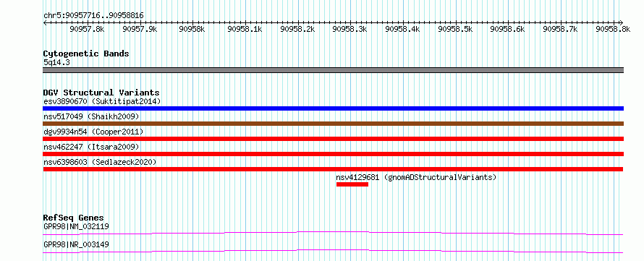Screen dimensions: 644x261
Task: Click the 90958.3k ruler tick label
Action: pos(350,29)
